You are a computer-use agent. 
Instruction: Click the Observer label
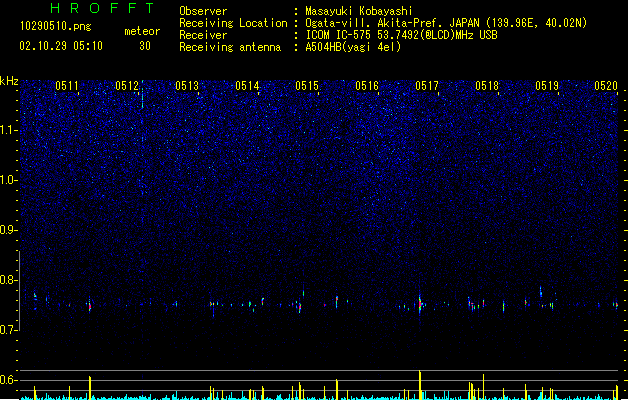pyautogui.click(x=203, y=11)
